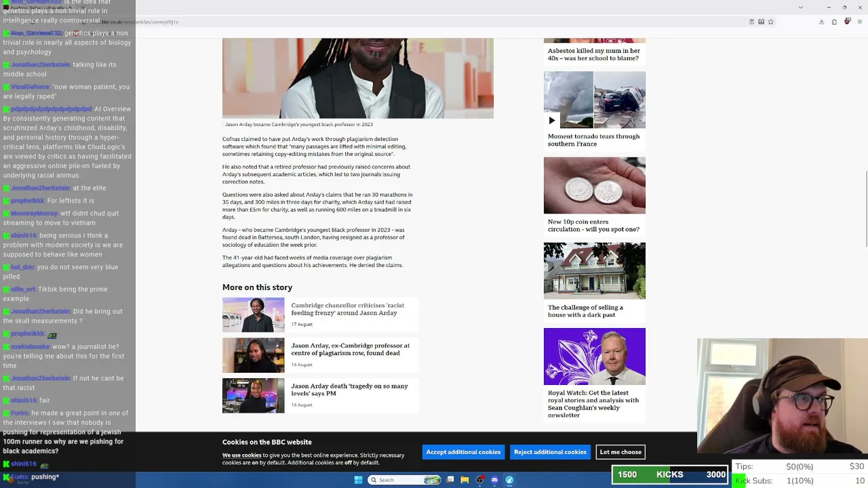The height and width of the screenshot is (488, 868).
Task: Switch to the browser icon on taskbar
Action: [509, 480]
